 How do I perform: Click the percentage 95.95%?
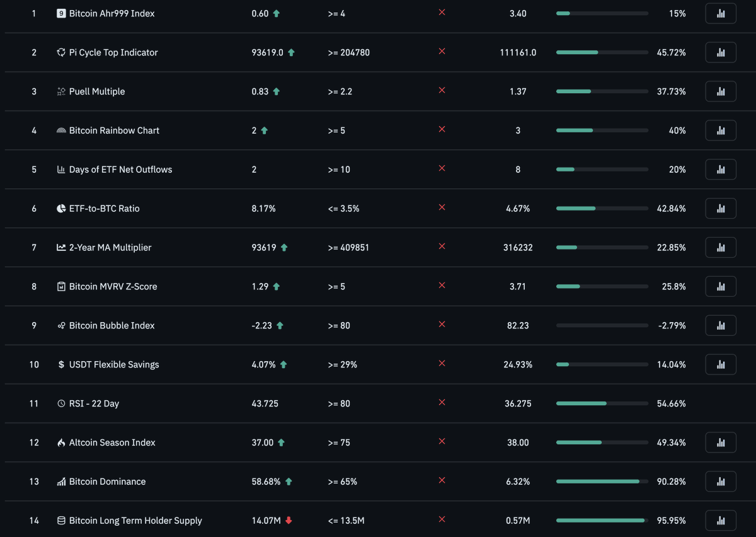(672, 521)
